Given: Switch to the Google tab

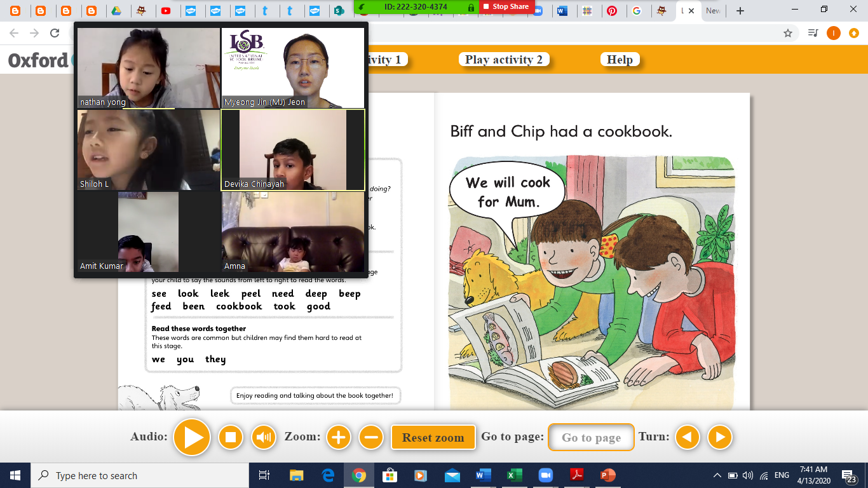Looking at the screenshot, I should click(x=637, y=11).
